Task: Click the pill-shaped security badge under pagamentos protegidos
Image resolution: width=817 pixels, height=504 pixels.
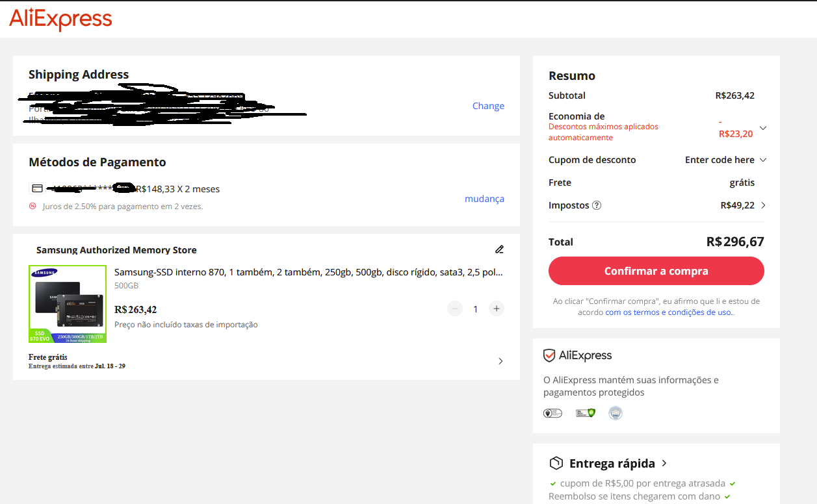Action: [x=552, y=412]
